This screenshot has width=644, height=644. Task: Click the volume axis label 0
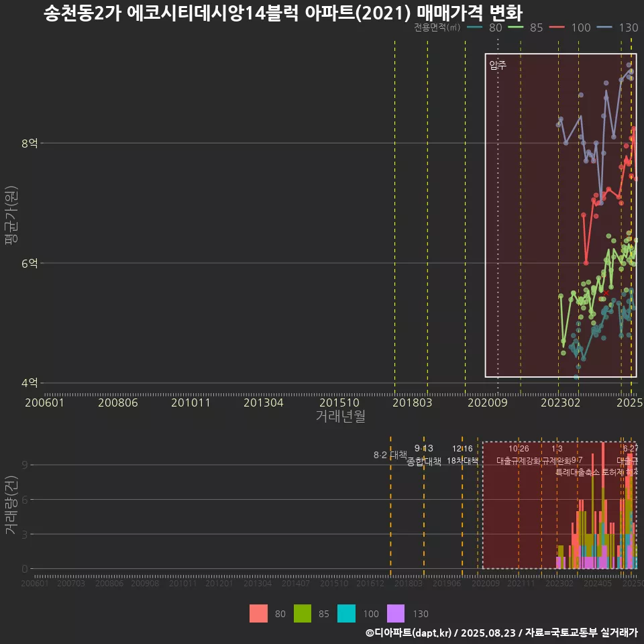tap(25, 569)
